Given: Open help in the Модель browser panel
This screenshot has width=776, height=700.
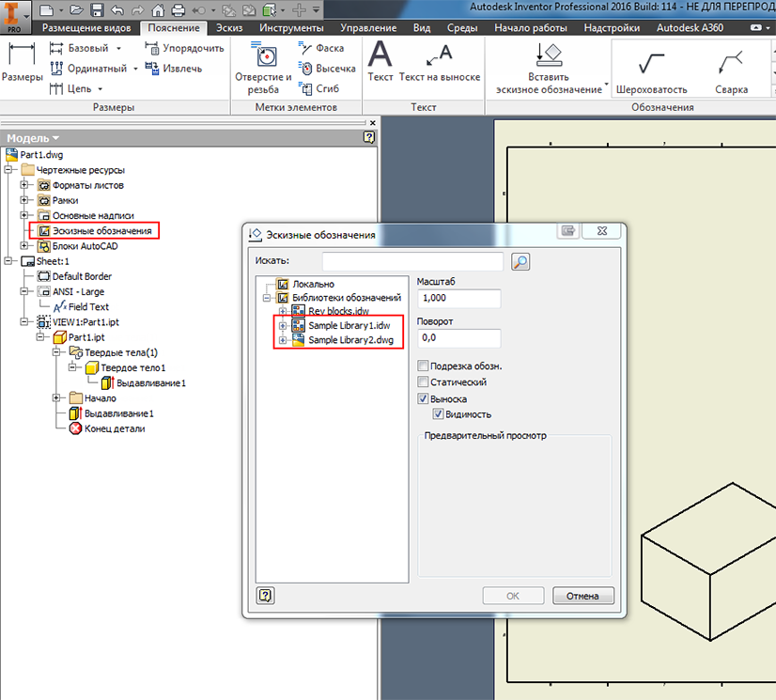Looking at the screenshot, I should tap(369, 137).
